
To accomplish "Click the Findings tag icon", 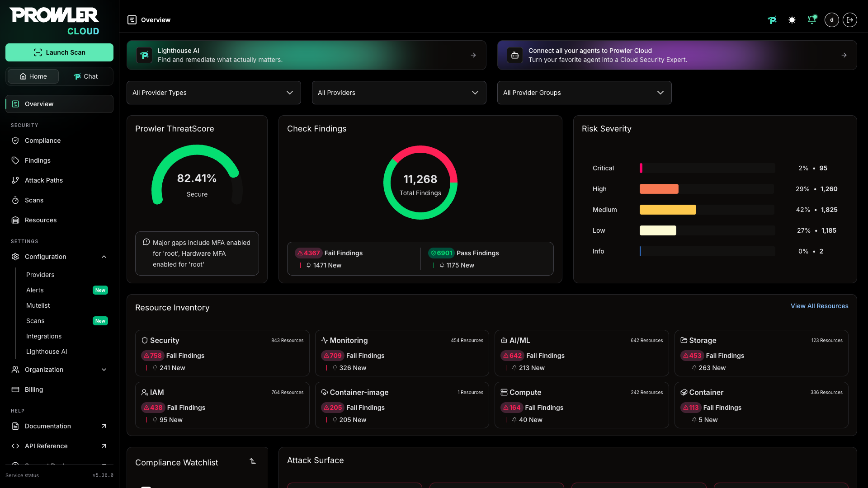I will pos(15,160).
